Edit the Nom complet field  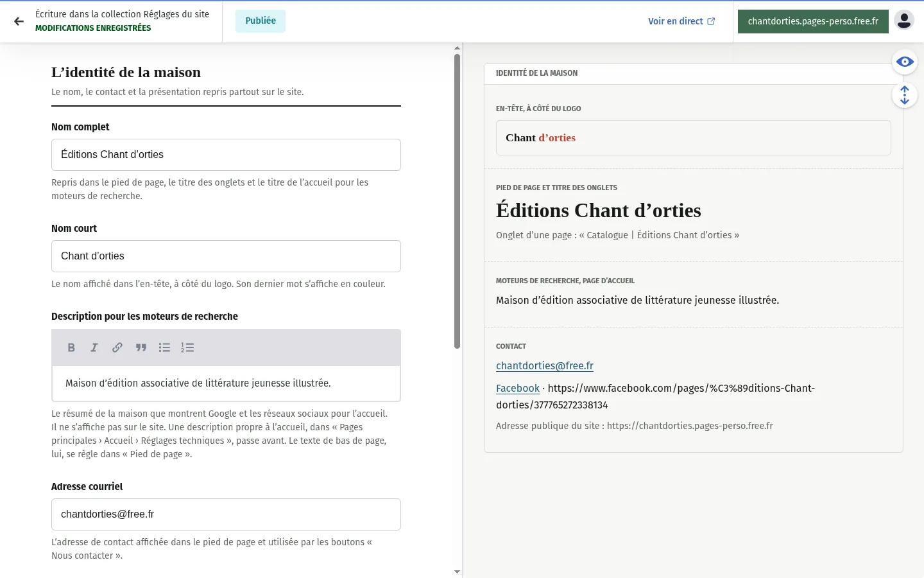pos(226,155)
